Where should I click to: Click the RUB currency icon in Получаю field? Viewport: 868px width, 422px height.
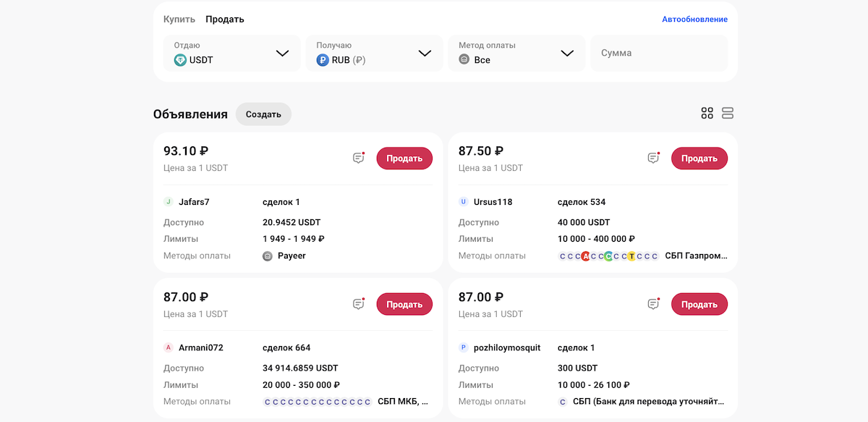[322, 60]
